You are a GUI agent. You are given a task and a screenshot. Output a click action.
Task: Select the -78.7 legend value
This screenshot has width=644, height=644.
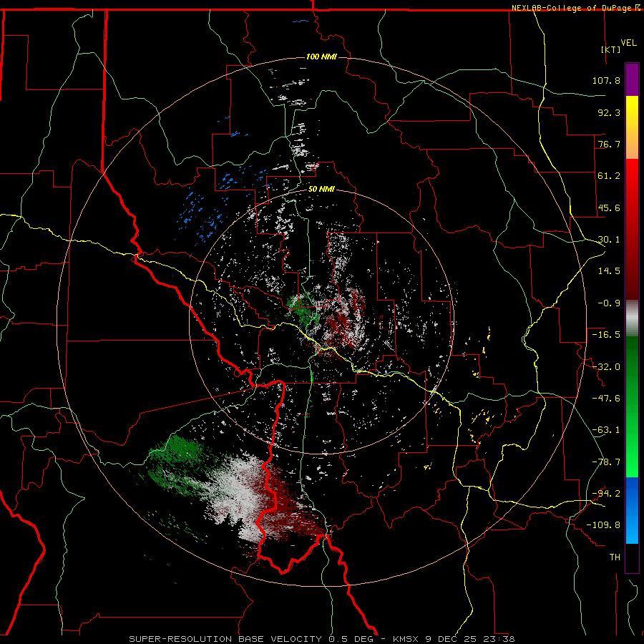click(606, 462)
